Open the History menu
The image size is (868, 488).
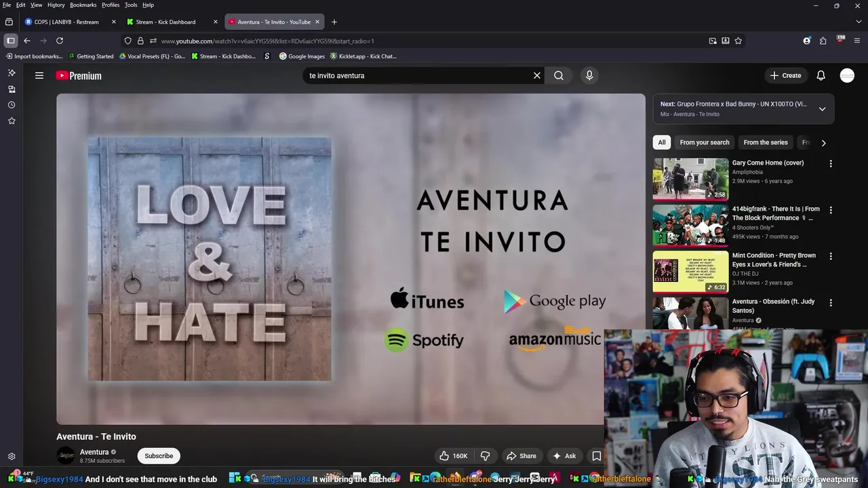click(x=56, y=5)
